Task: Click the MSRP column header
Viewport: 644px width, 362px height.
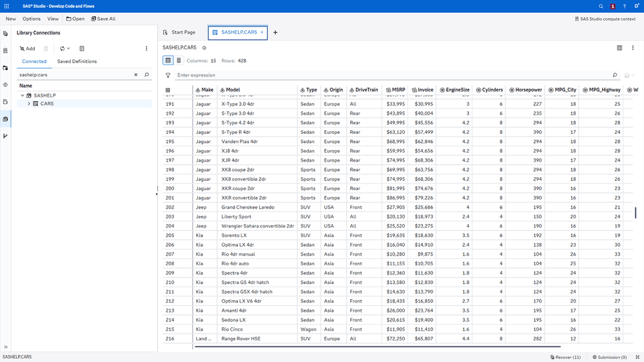Action: pos(396,90)
